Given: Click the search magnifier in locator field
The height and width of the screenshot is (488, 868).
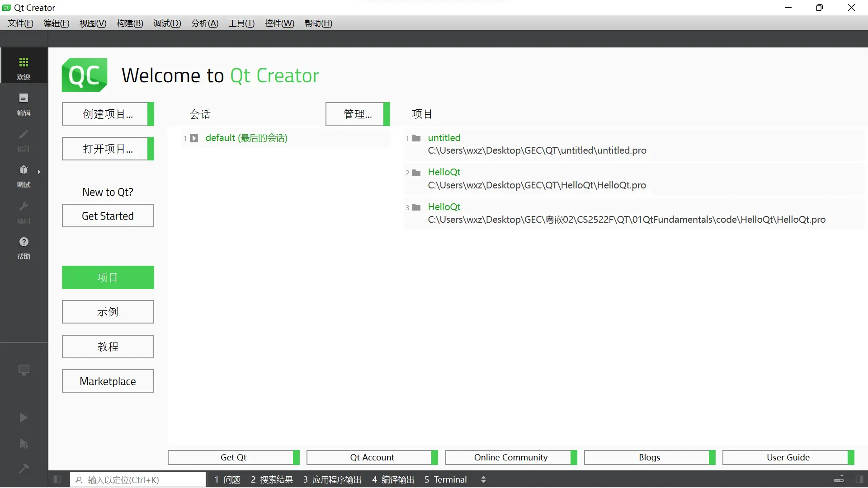Looking at the screenshot, I should [x=79, y=480].
